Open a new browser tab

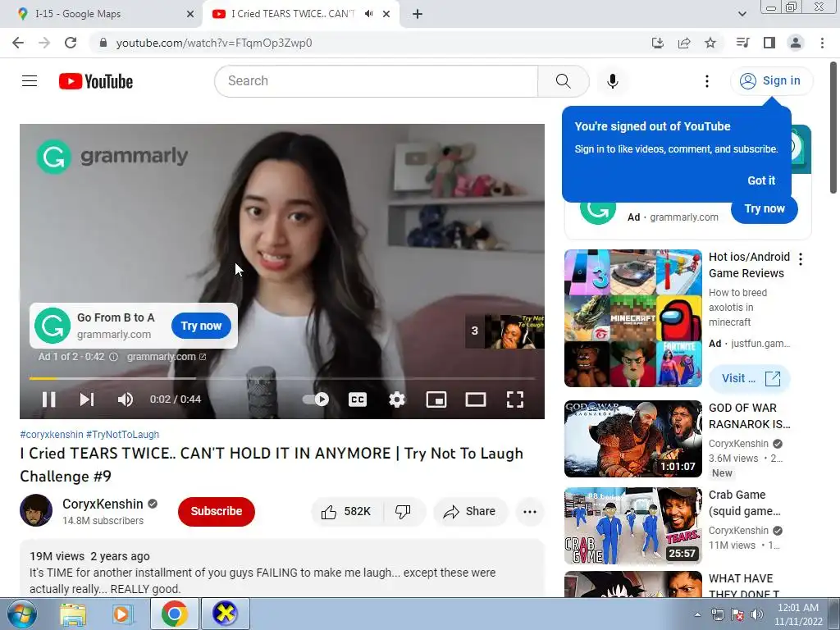click(x=418, y=14)
